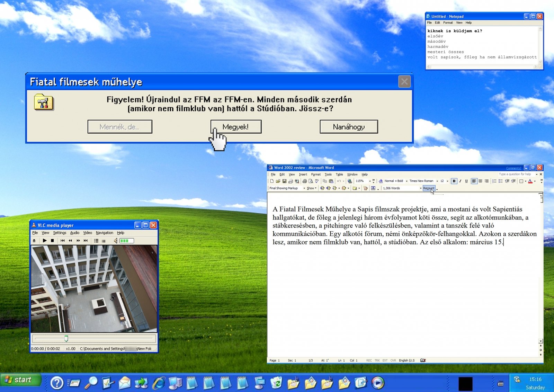Click the folder icon in the dialog

click(44, 102)
